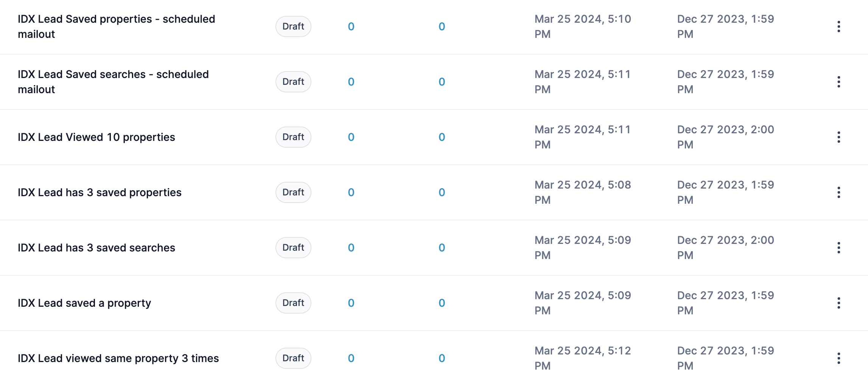This screenshot has width=868, height=384.
Task: Click the kebab icon for saved a property
Action: (838, 303)
